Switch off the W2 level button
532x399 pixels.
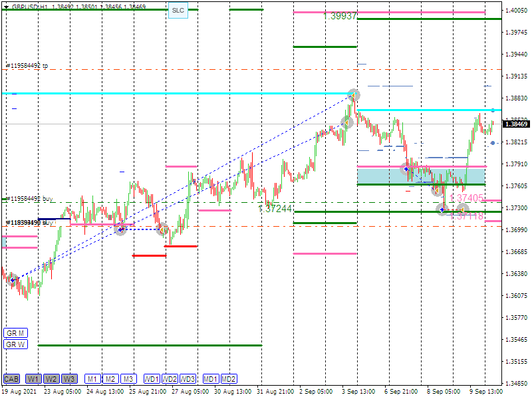coord(51,379)
